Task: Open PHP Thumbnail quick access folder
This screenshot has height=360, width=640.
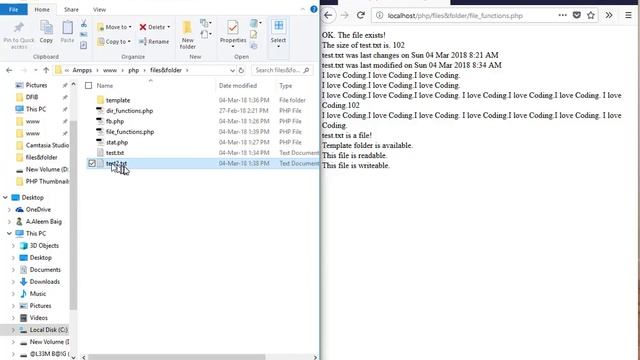Action: click(x=42, y=181)
